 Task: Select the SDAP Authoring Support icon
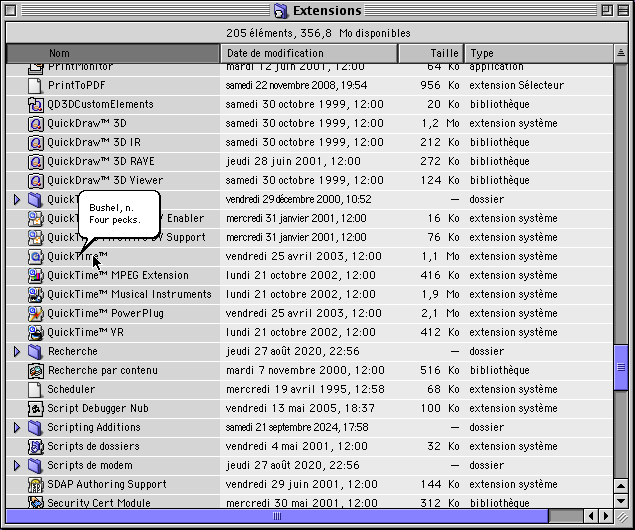point(35,484)
